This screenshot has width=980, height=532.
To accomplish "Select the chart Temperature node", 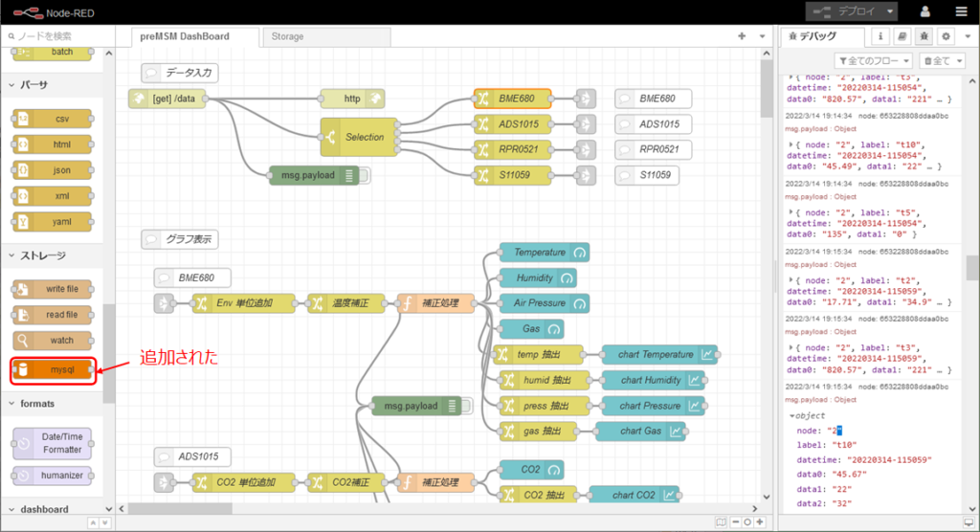I will (x=658, y=354).
